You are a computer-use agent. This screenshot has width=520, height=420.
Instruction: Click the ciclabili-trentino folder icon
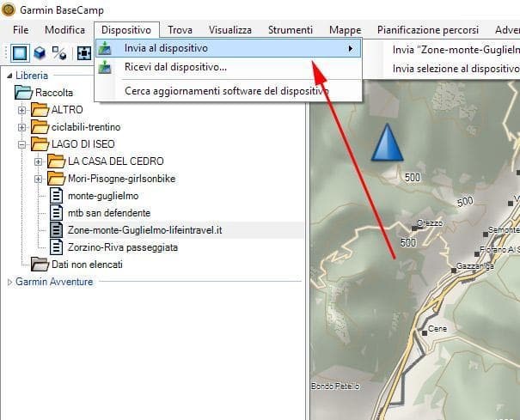pos(40,126)
